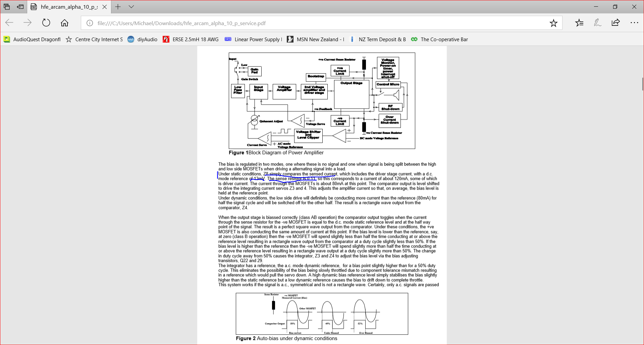
Task: Open NZ Term Deposit bookmark
Action: (377, 39)
